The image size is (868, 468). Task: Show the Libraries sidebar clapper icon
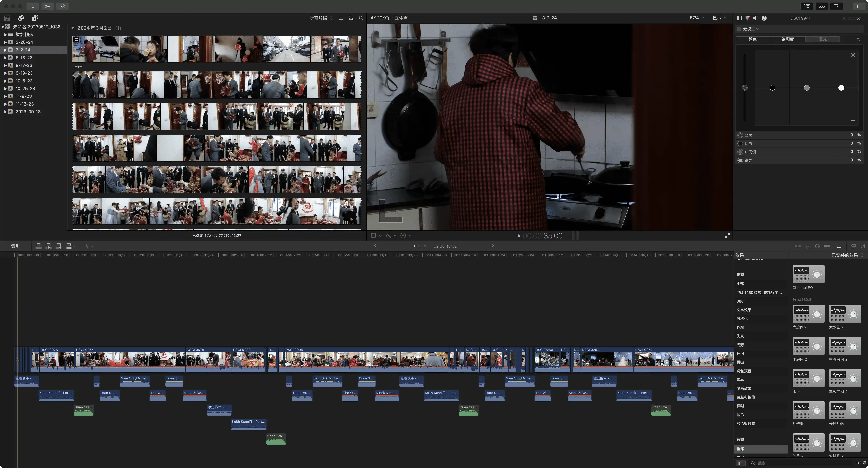[7, 18]
